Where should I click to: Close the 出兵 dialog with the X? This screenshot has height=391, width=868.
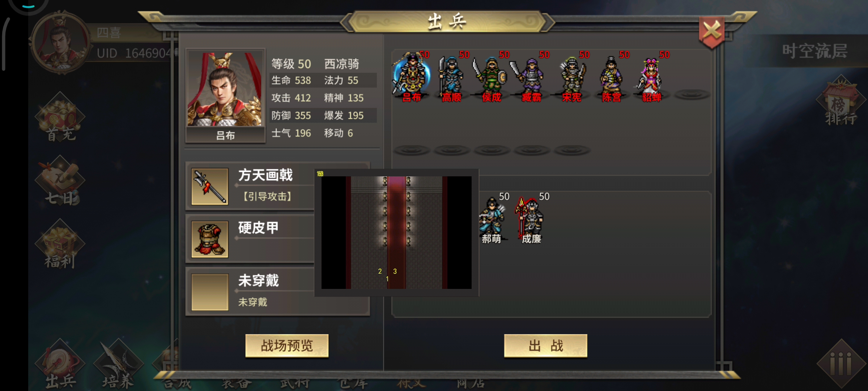tap(711, 32)
